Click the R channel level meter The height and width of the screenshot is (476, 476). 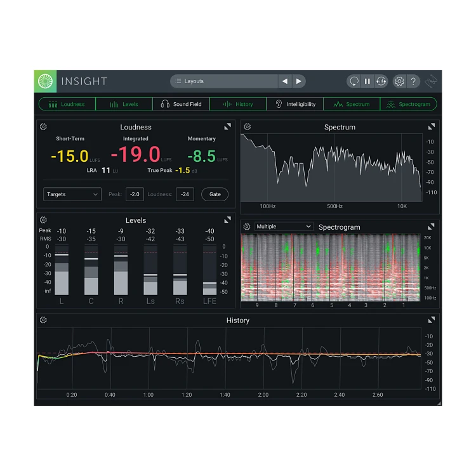(121, 270)
